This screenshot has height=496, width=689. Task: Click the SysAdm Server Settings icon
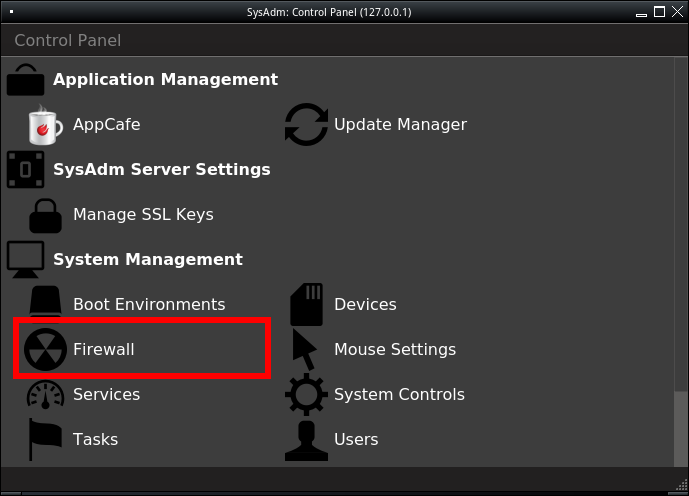(x=25, y=170)
